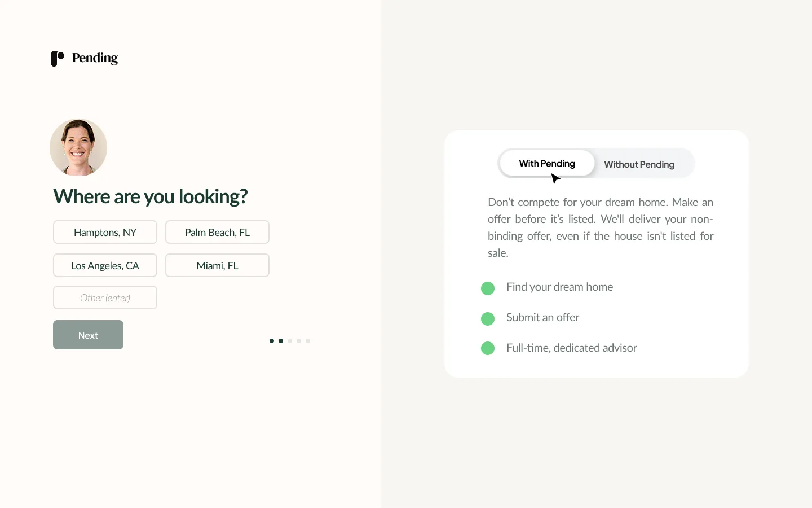Click the Pending brand name text
The image size is (812, 508).
95,58
